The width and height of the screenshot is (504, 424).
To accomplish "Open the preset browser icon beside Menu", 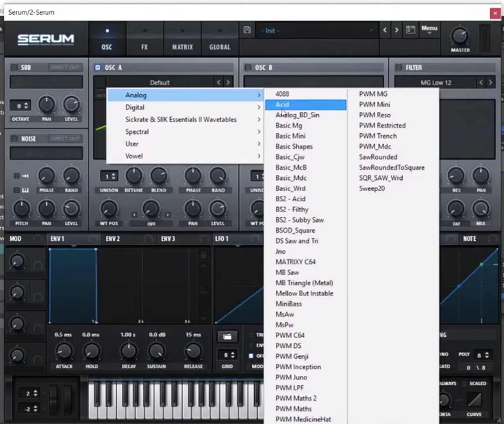I will coord(410,30).
